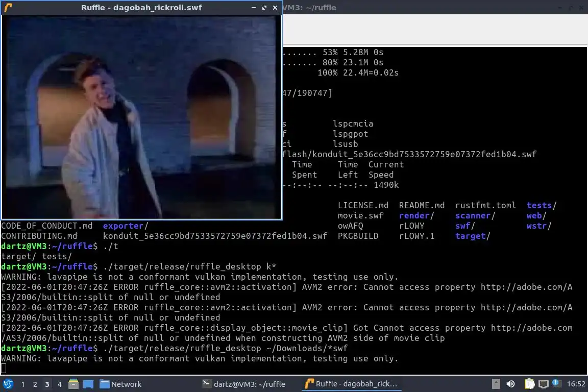588x392 pixels.
Task: Switch to workspace 4 in the pager
Action: [60, 384]
